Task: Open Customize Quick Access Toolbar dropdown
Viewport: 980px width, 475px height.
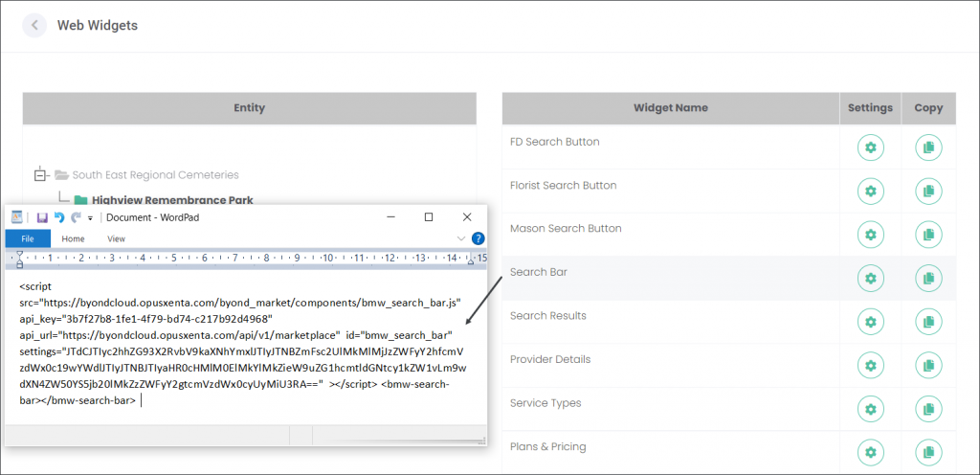Action: pos(90,218)
